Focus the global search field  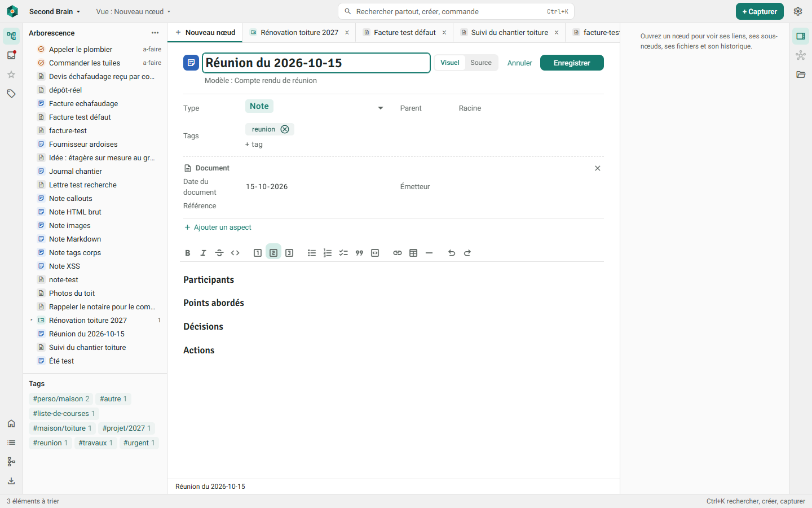click(x=456, y=11)
